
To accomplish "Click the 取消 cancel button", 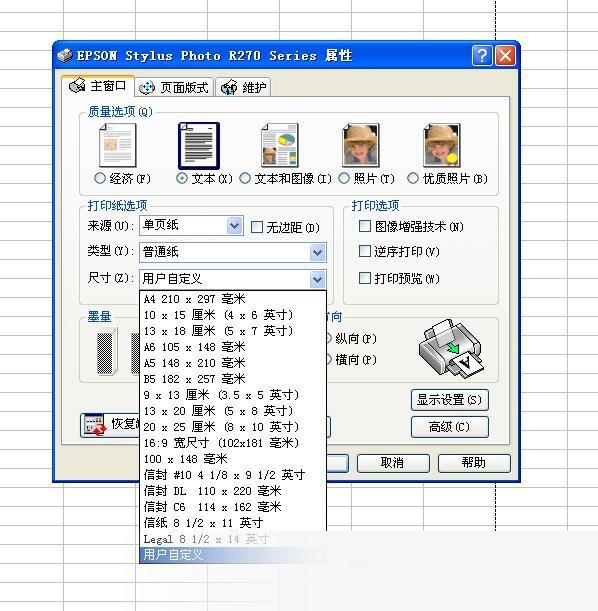I will [393, 463].
